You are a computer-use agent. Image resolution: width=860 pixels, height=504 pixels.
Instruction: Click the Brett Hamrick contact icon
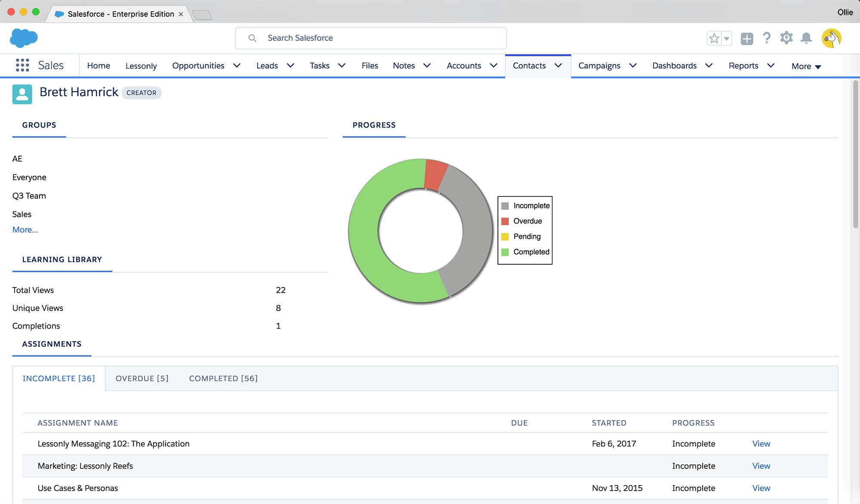(x=22, y=94)
